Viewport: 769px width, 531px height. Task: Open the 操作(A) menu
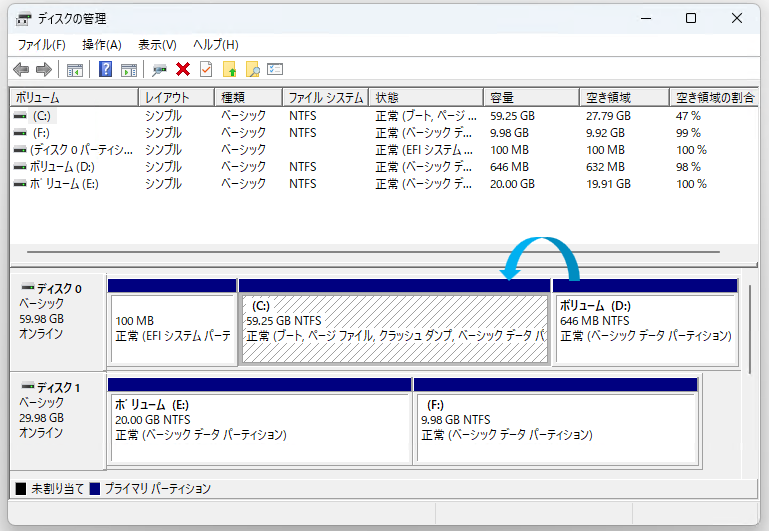click(102, 45)
